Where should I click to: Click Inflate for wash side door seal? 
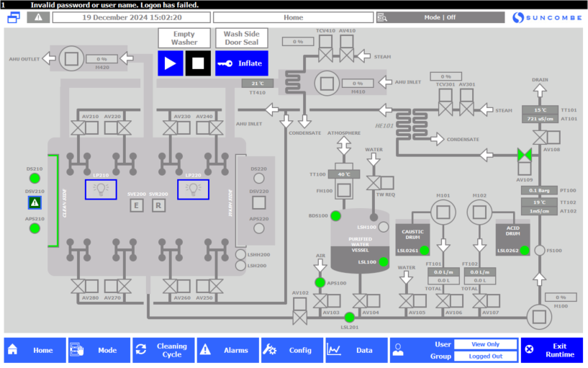tap(242, 63)
